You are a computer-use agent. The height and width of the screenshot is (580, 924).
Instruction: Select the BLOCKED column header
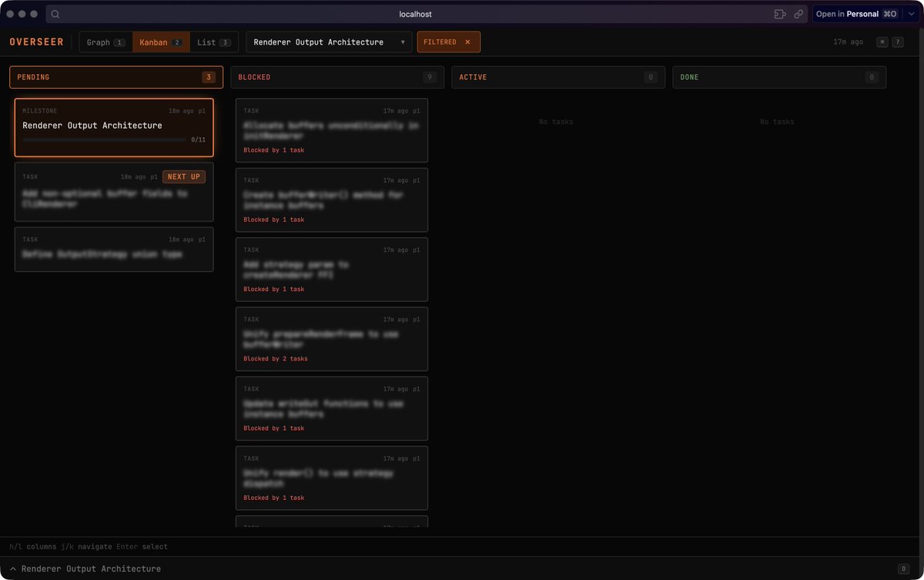click(x=337, y=77)
